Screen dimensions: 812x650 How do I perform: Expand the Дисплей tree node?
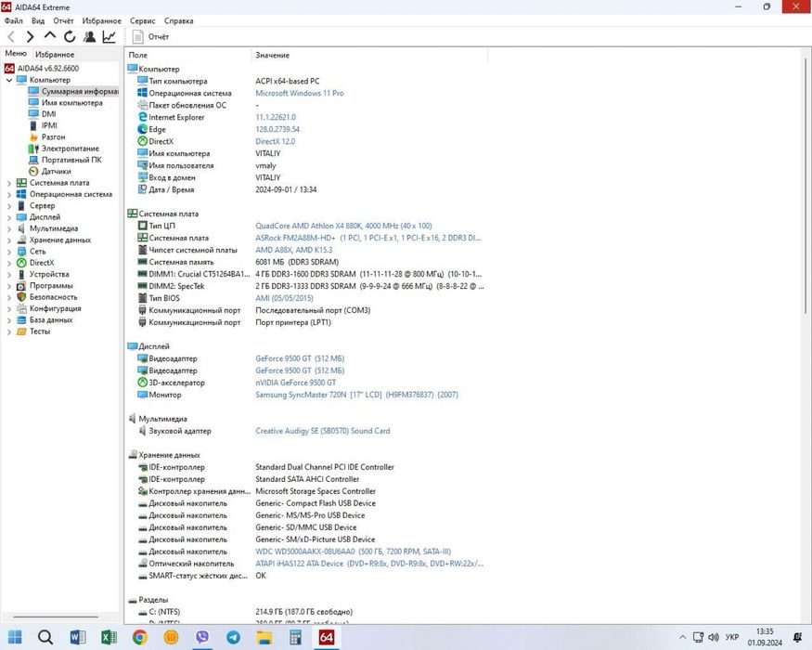(x=8, y=217)
